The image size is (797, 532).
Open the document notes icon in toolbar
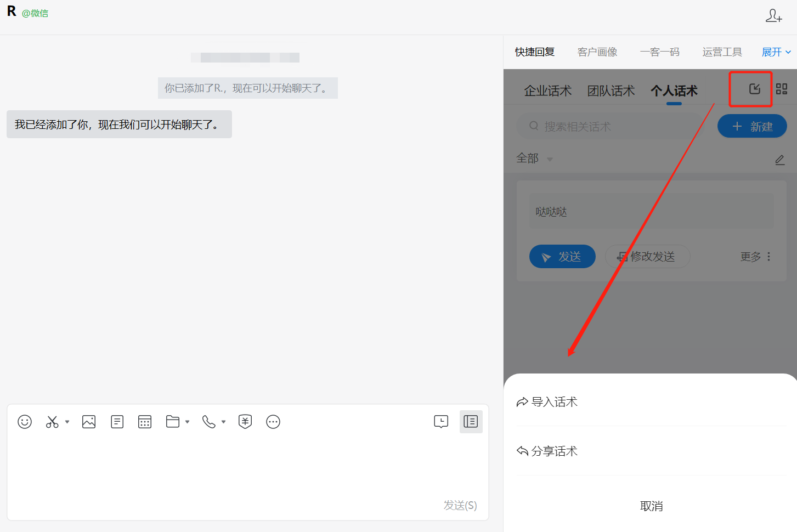point(117,422)
